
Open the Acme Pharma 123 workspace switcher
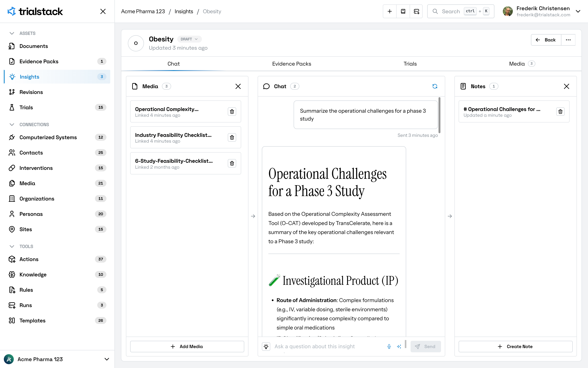[57, 359]
